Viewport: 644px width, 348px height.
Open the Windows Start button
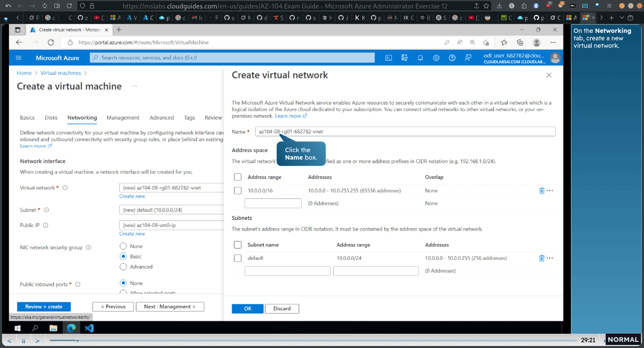click(18, 328)
